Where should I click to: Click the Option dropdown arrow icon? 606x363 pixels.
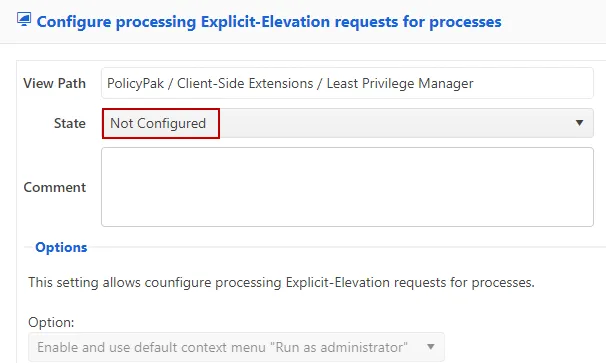(431, 347)
